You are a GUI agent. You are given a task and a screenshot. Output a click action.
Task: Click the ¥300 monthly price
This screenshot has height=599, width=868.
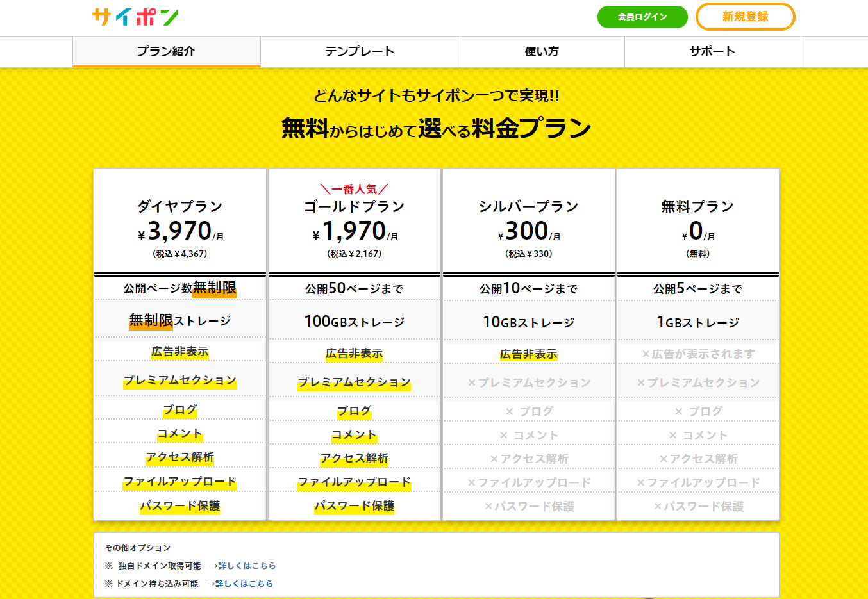point(529,231)
